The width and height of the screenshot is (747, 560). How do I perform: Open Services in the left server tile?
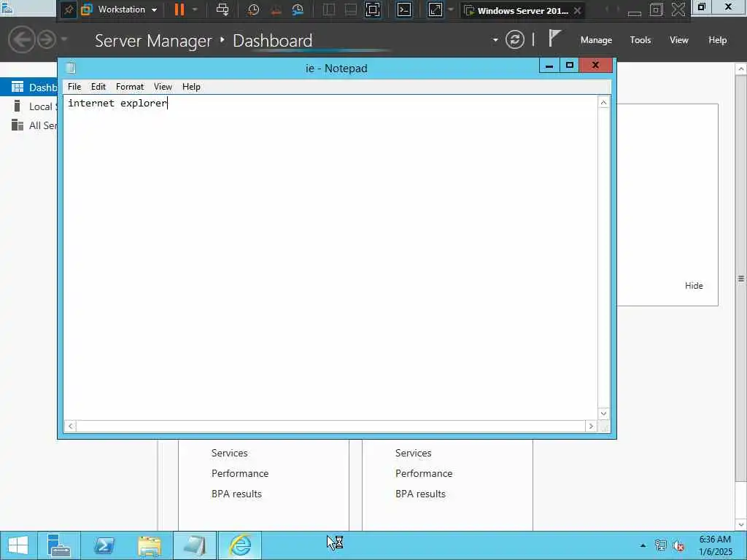(x=229, y=453)
